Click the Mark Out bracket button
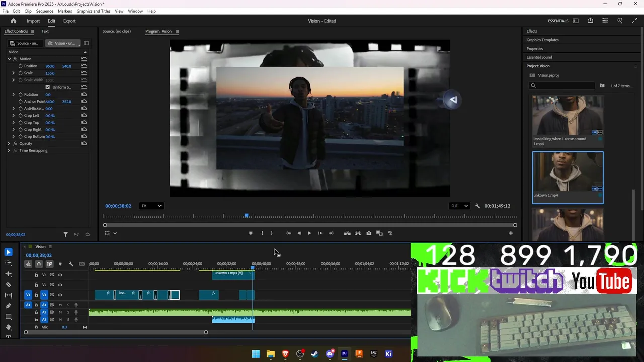The height and width of the screenshot is (362, 644). tap(272, 233)
